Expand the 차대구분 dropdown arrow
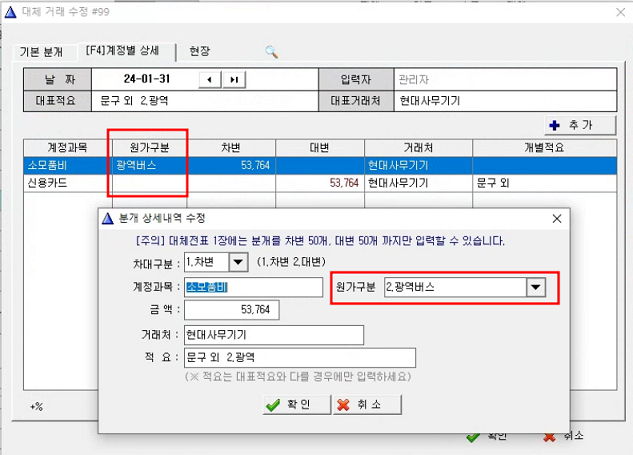The image size is (633, 455). coord(238,262)
